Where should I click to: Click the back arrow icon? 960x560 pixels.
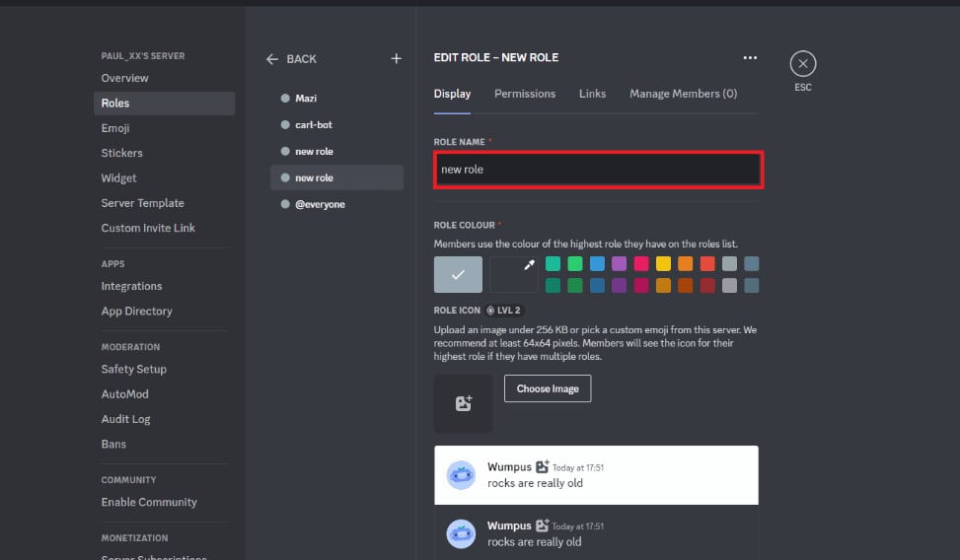[x=272, y=59]
